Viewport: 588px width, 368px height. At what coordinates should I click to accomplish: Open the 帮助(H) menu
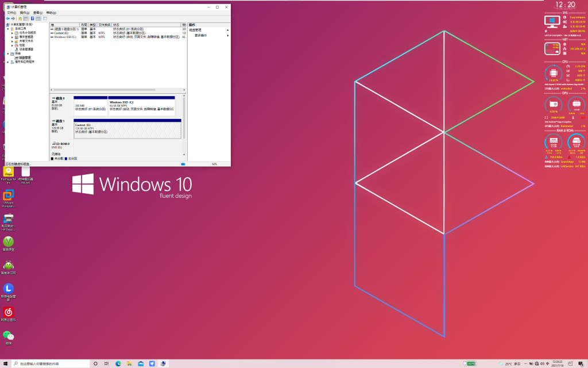51,13
